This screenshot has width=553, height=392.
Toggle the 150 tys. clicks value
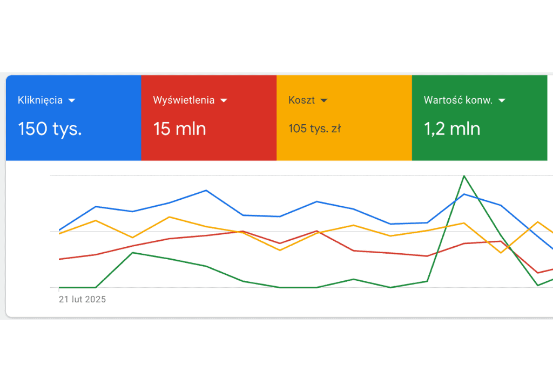(x=50, y=129)
